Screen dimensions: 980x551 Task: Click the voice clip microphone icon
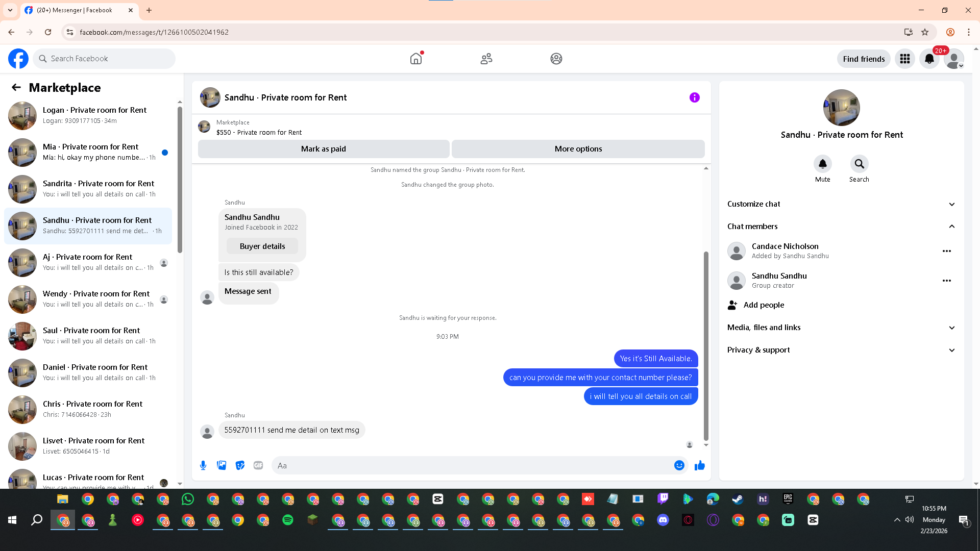click(x=203, y=465)
